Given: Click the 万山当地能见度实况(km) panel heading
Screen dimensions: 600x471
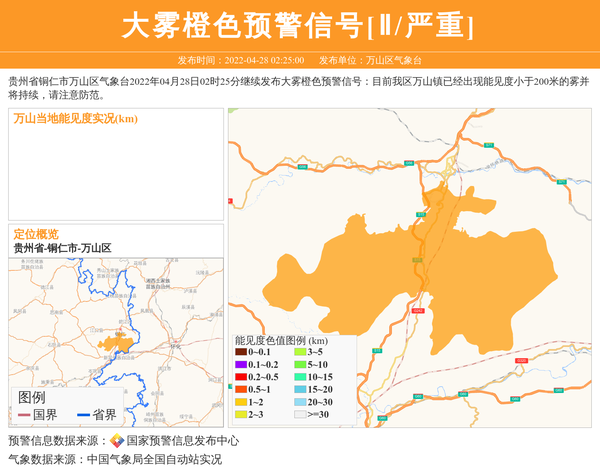Looking at the screenshot, I should point(75,119).
